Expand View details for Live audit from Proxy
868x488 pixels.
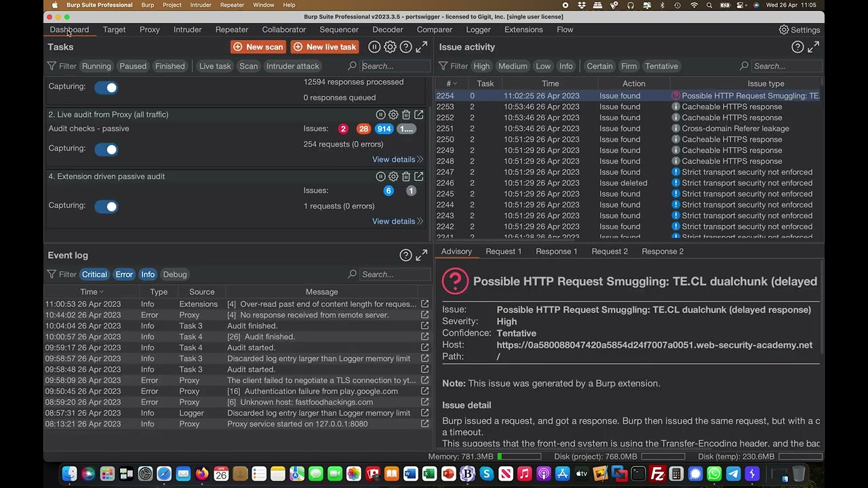coord(397,159)
